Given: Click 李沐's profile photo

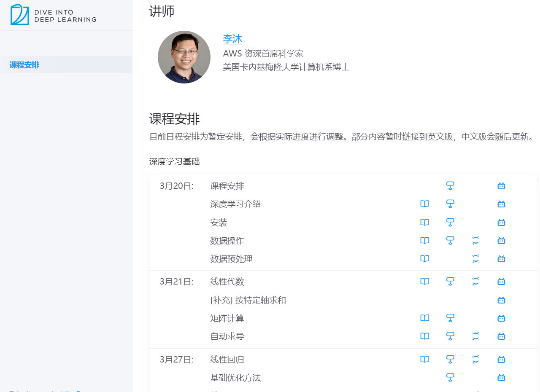Looking at the screenshot, I should (x=184, y=57).
